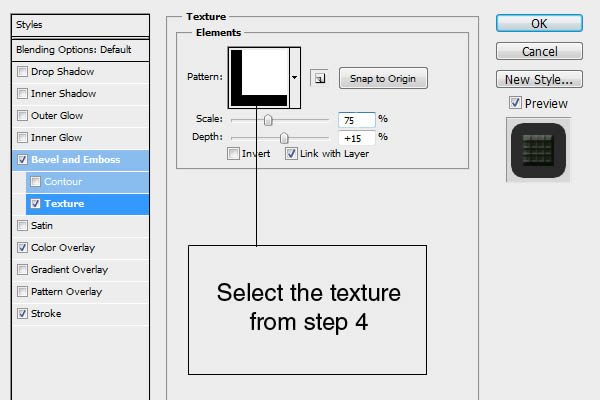Screen dimensions: 600x400
Task: Disable the Preview checkbox
Action: click(x=514, y=103)
